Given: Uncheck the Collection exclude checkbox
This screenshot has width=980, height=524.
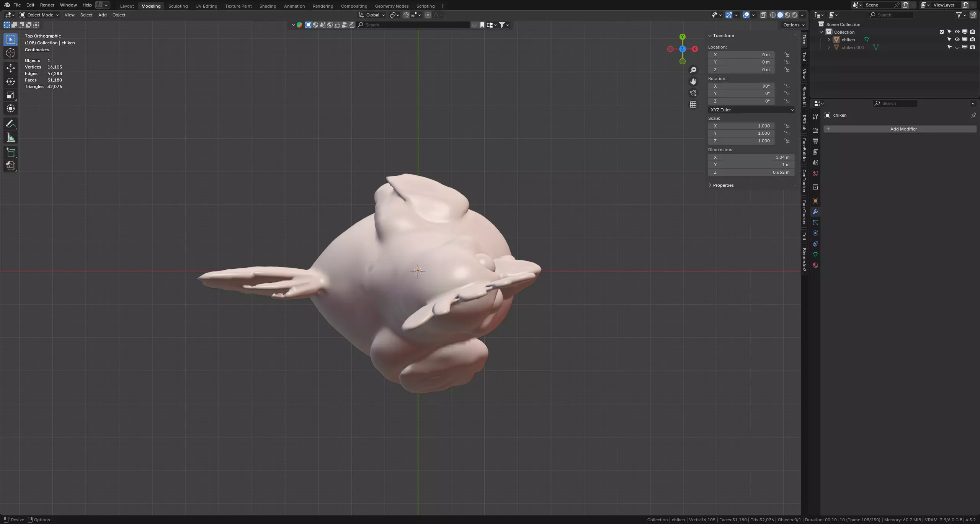Looking at the screenshot, I should pos(942,32).
